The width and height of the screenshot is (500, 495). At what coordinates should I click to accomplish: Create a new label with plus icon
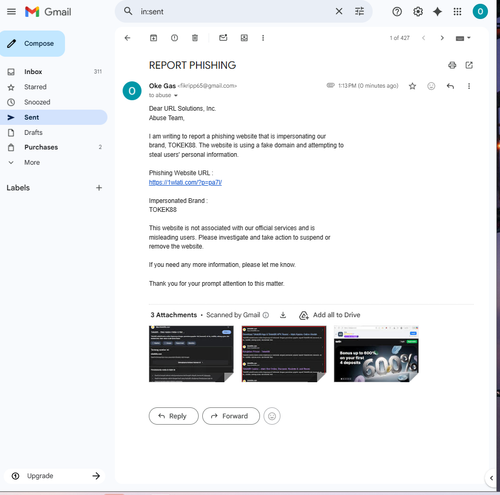coord(99,188)
